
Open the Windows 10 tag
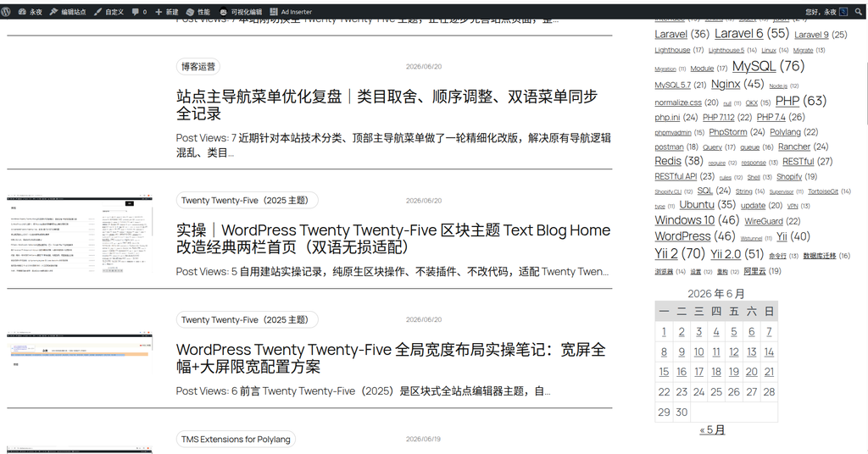tap(685, 220)
